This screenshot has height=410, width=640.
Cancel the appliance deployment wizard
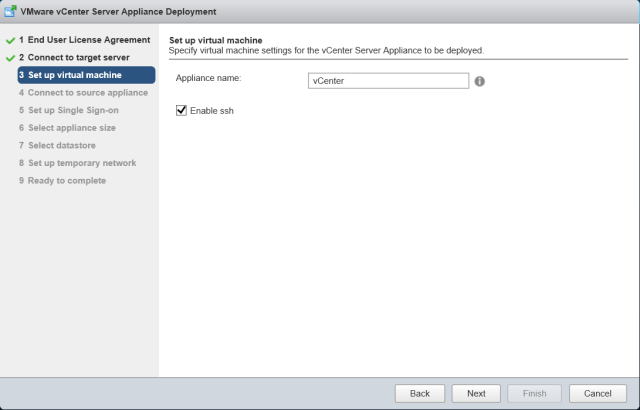pyautogui.click(x=598, y=393)
